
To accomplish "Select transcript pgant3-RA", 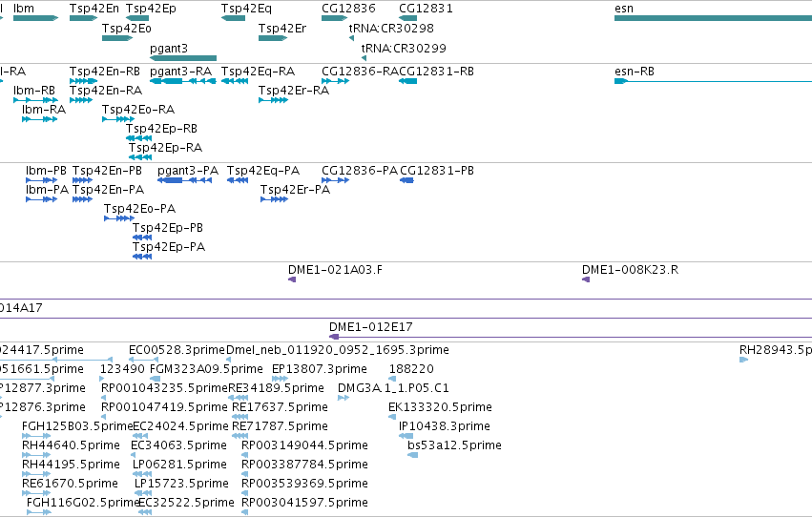I will click(183, 81).
